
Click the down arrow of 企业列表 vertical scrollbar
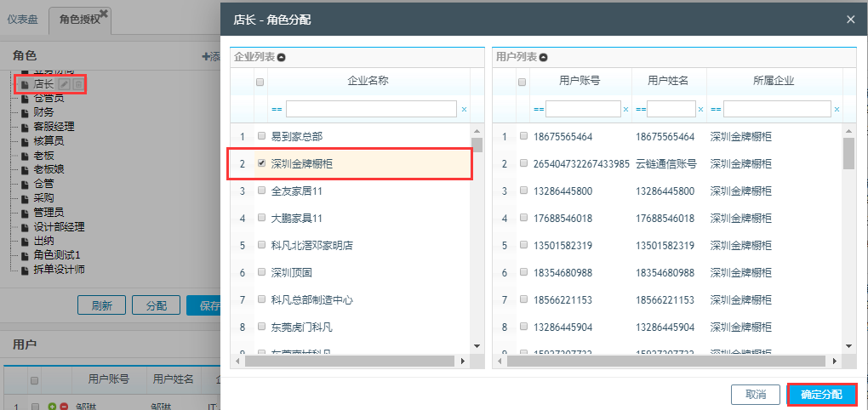(x=477, y=345)
